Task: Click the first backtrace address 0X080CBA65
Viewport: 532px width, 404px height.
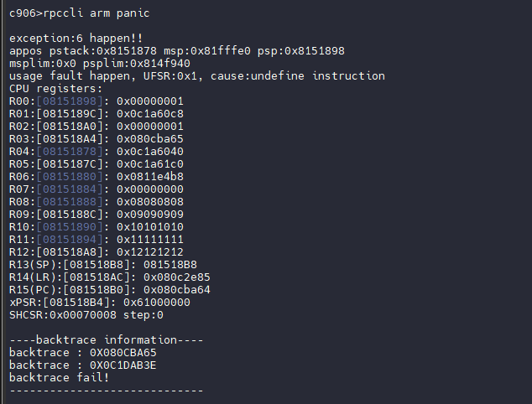Action: [x=123, y=353]
